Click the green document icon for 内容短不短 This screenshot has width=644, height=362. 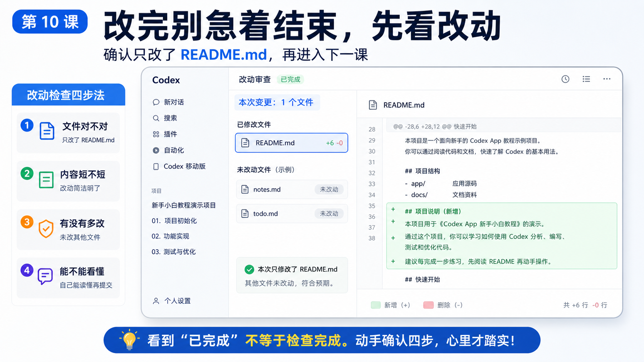click(46, 180)
